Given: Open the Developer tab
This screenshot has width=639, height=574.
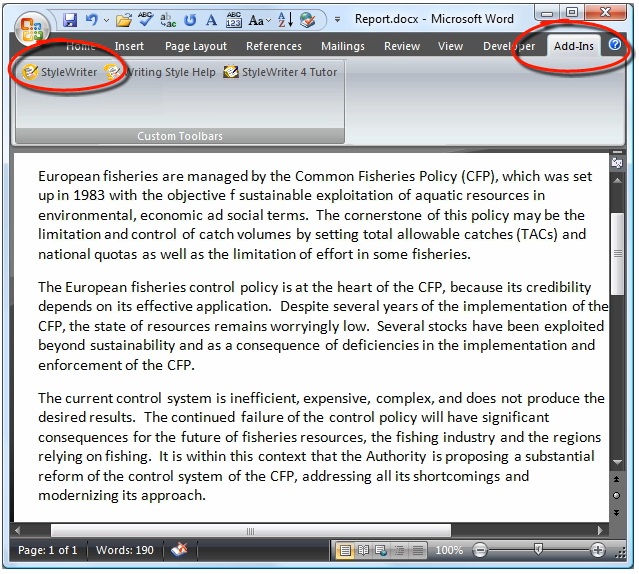Looking at the screenshot, I should pos(509,46).
